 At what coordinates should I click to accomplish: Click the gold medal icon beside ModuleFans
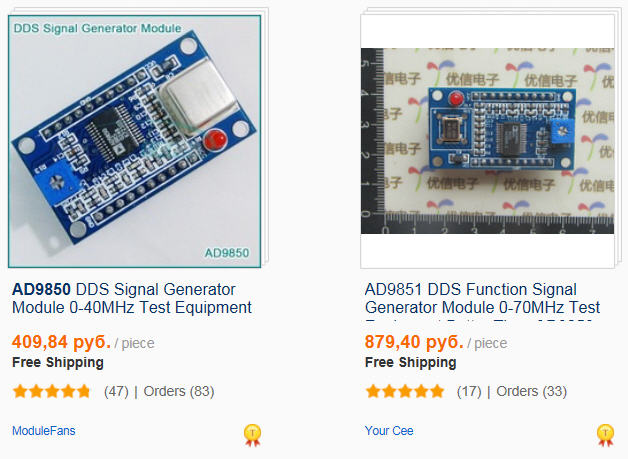[x=252, y=434]
